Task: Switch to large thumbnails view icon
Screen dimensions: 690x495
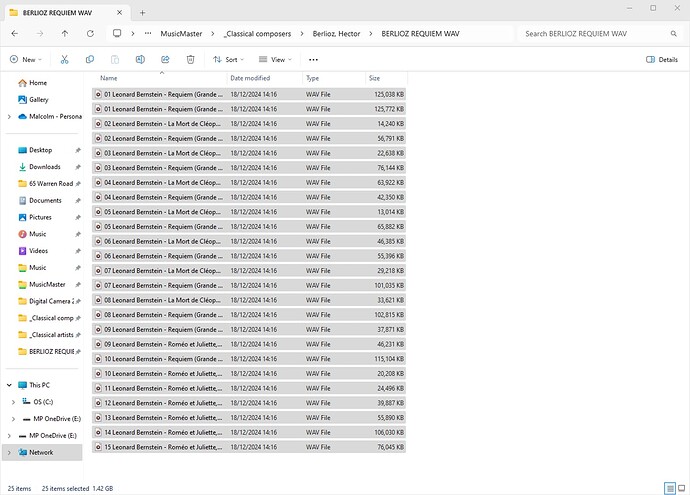Action: 682,488
